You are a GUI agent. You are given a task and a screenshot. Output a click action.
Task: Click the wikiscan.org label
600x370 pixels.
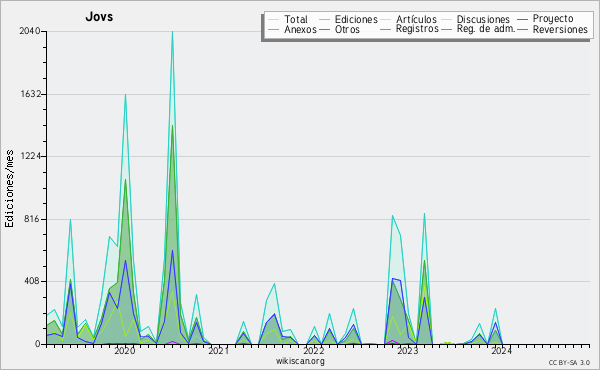[300, 361]
